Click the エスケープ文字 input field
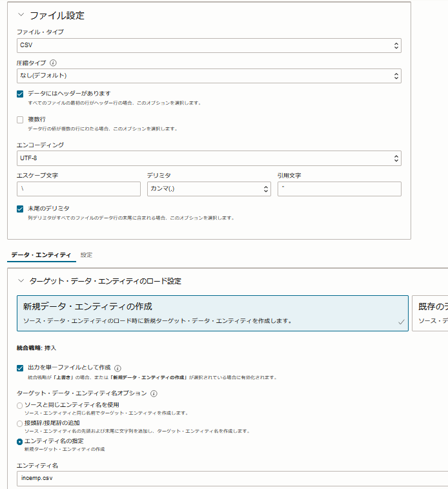This screenshot has height=489, width=448. click(79, 189)
